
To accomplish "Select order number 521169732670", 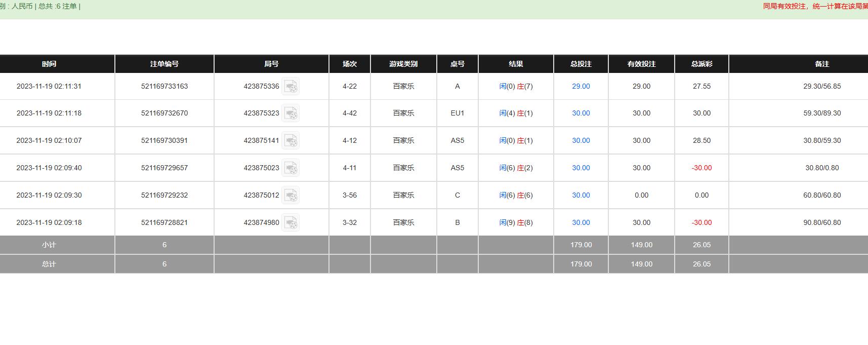I will [x=164, y=113].
